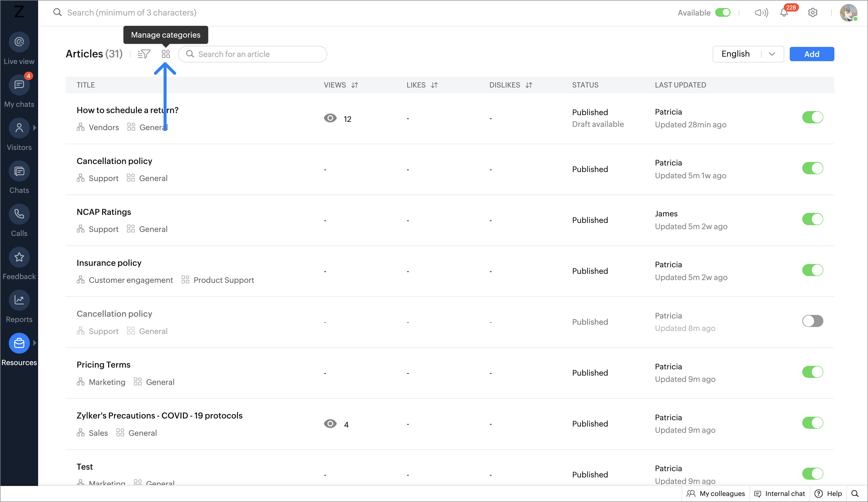The width and height of the screenshot is (868, 502).
Task: Open the Insurance policy article
Action: tap(109, 263)
